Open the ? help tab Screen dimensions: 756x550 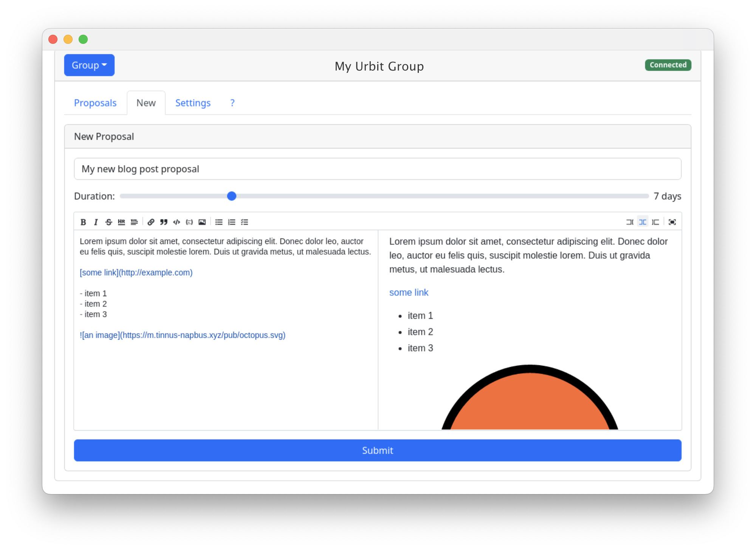[x=232, y=103]
